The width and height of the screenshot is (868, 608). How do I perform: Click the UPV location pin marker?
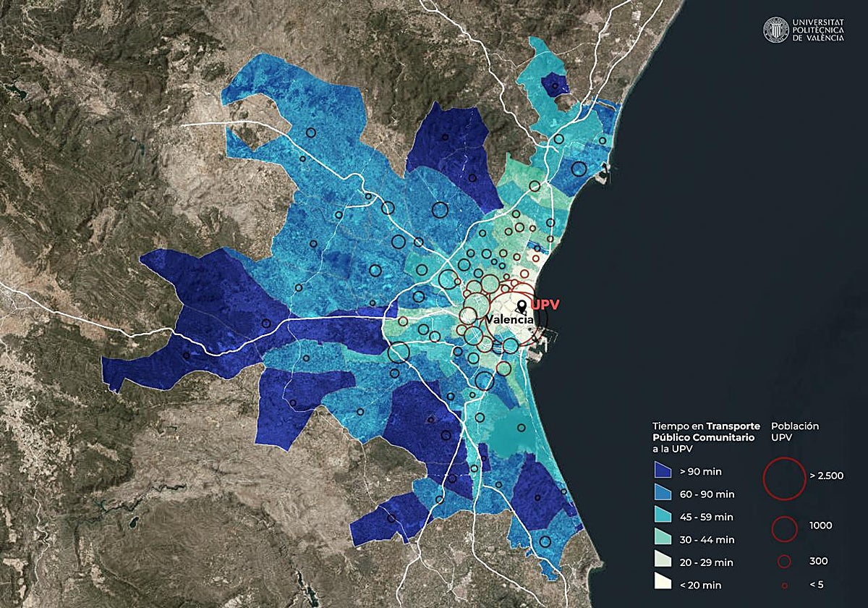(x=522, y=305)
